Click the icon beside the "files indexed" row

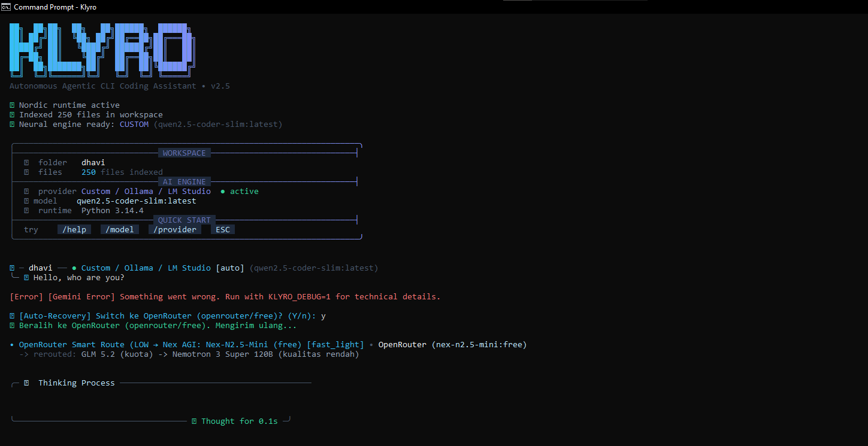click(x=26, y=172)
